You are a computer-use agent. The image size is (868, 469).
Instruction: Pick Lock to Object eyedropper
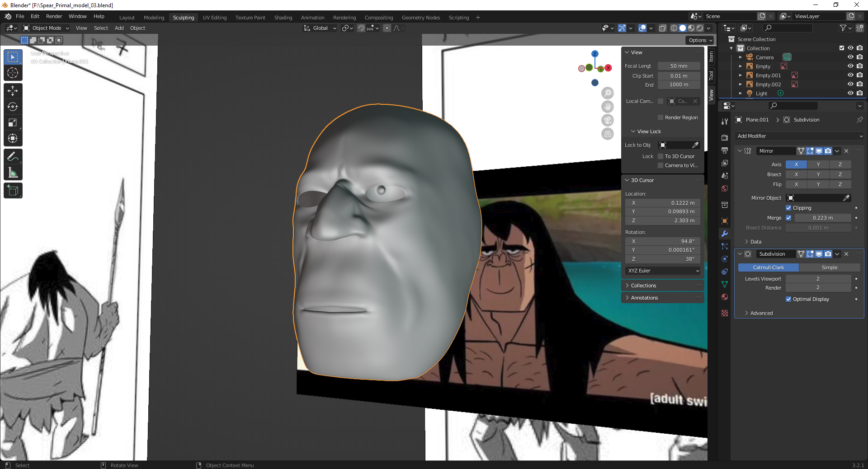[695, 145]
